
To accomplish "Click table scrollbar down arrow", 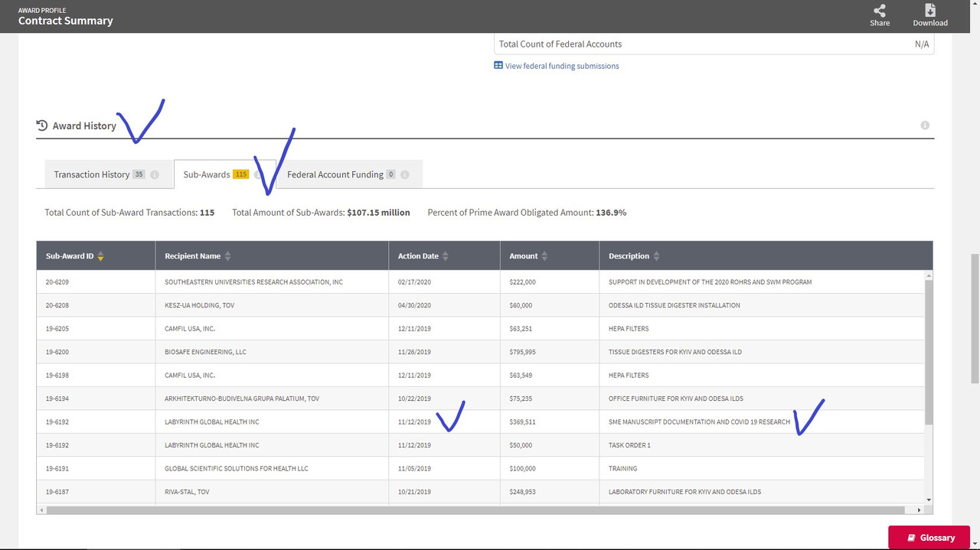I will [x=929, y=500].
